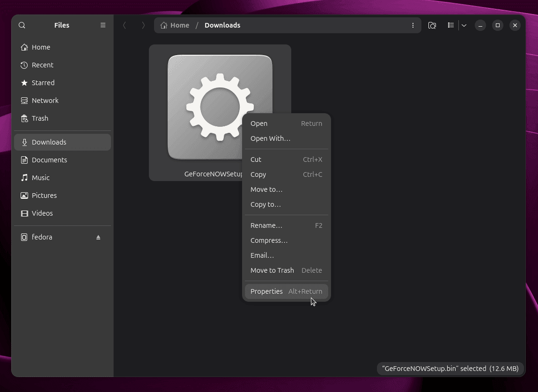Open Home in the sidebar
The width and height of the screenshot is (538, 392).
pyautogui.click(x=62, y=47)
